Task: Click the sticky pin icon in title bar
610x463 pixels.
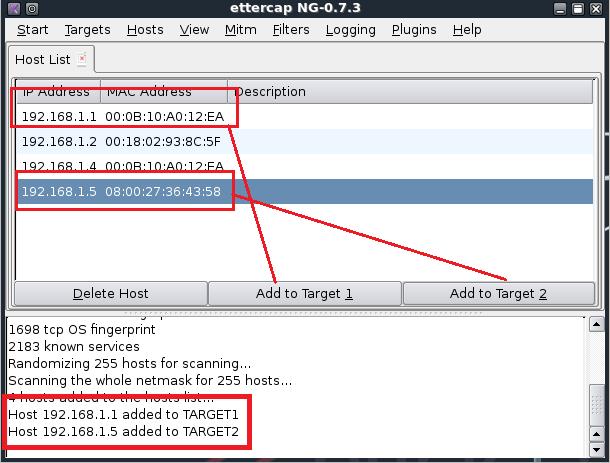Action: 32,8
